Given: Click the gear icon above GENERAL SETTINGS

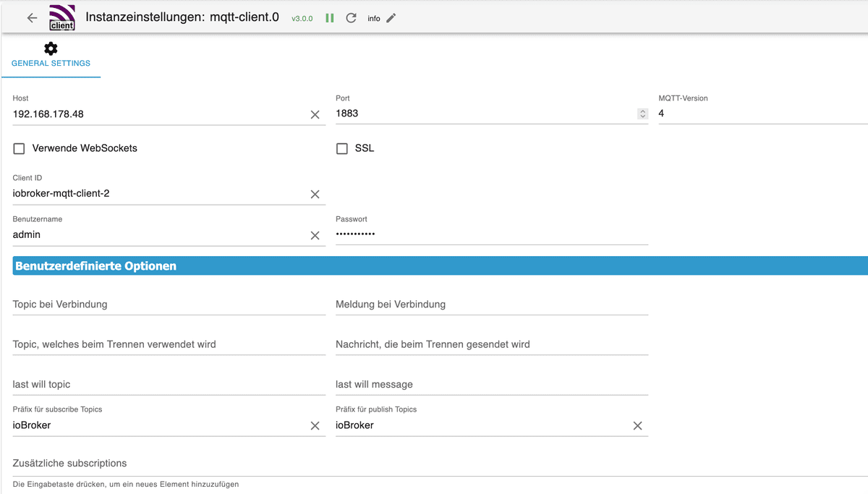Looking at the screenshot, I should [x=51, y=47].
